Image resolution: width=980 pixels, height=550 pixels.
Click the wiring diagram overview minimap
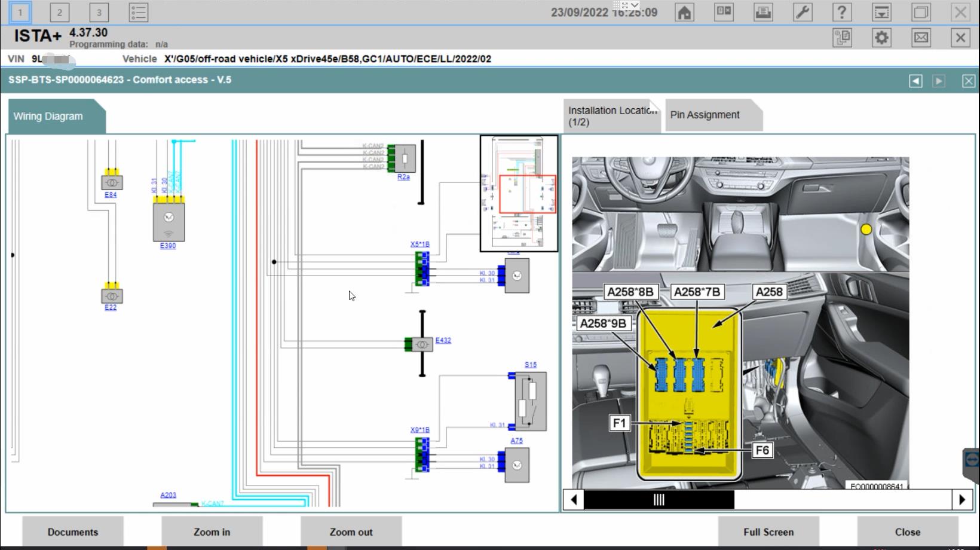point(519,193)
